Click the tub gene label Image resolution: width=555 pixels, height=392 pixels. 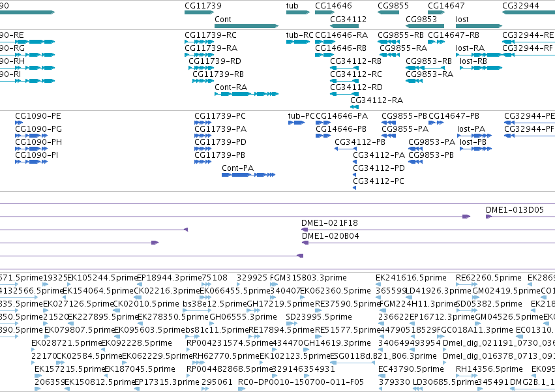tap(292, 6)
